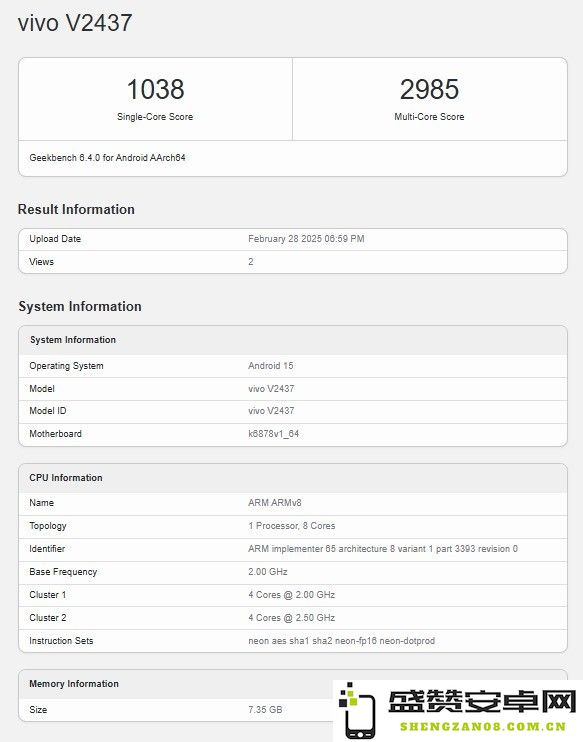Click the Multi-Core Score label

pyautogui.click(x=429, y=117)
